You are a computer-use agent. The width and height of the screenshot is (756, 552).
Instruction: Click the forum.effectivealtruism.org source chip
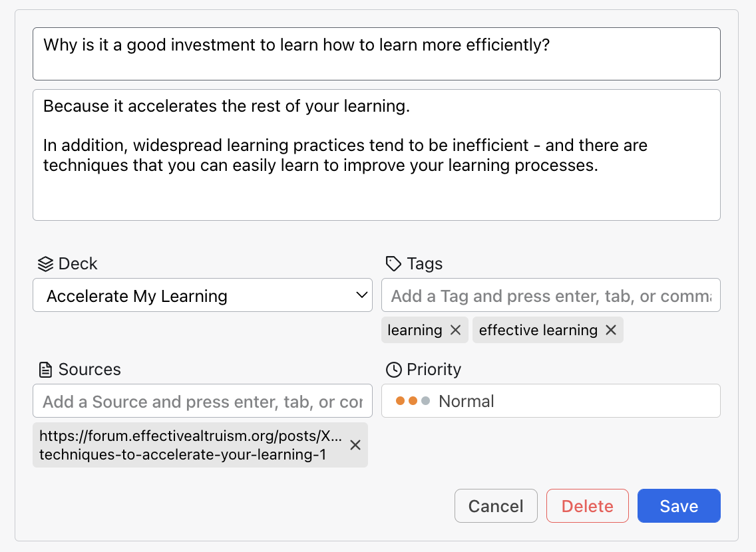coord(190,445)
